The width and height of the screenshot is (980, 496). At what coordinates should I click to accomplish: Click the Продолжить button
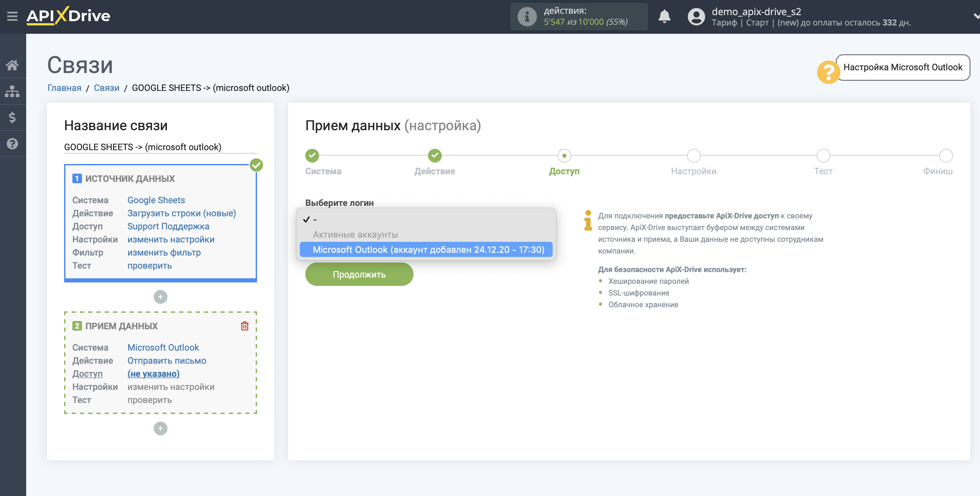[359, 274]
